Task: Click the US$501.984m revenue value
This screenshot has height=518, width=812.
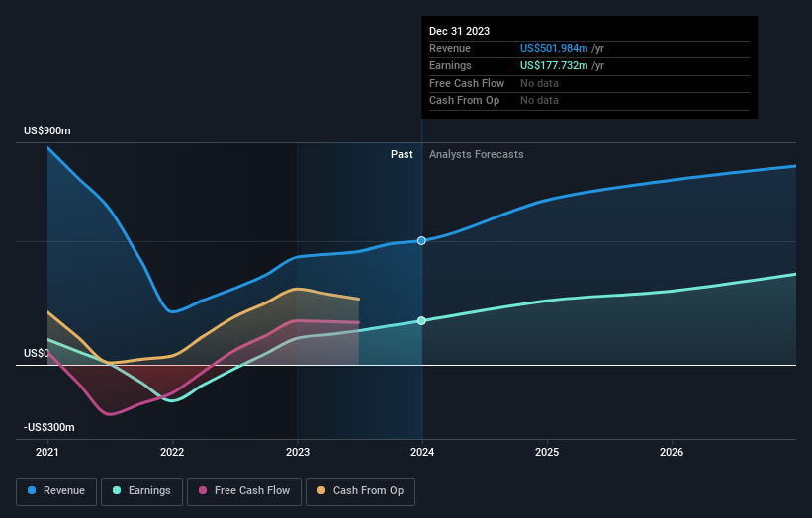Action: pos(554,48)
